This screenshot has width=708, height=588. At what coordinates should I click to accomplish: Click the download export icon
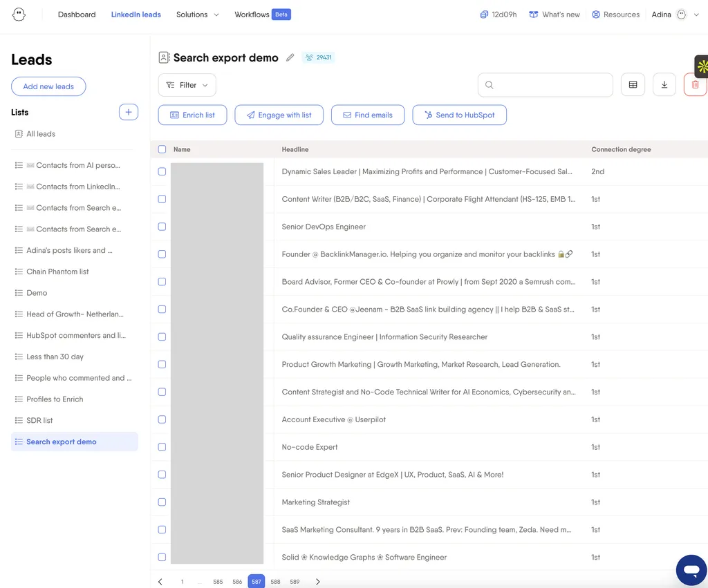pyautogui.click(x=664, y=85)
